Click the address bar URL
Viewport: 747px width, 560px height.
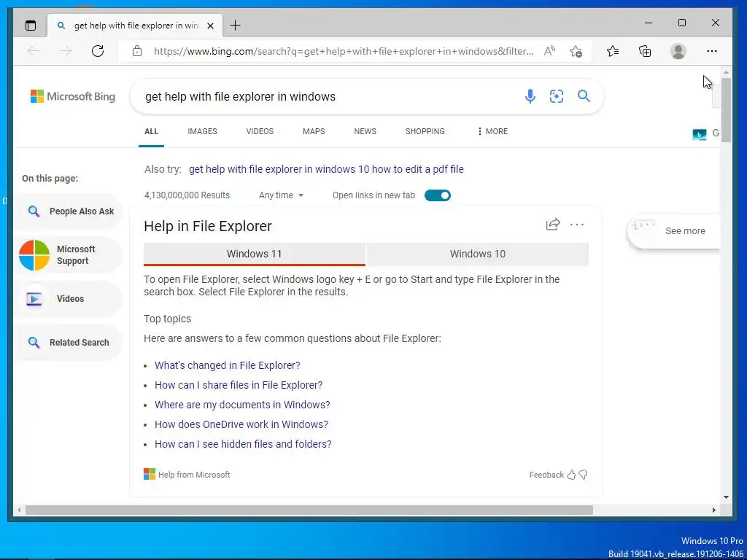[x=344, y=51]
